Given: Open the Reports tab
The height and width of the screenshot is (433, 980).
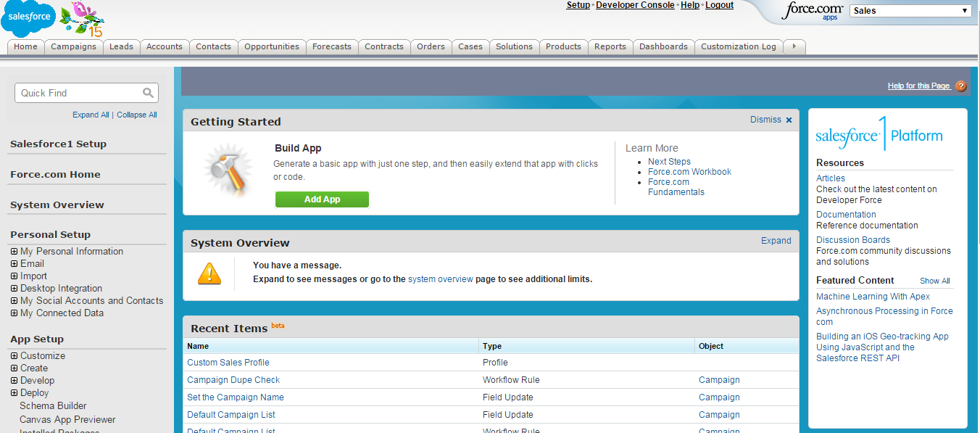Looking at the screenshot, I should [610, 46].
